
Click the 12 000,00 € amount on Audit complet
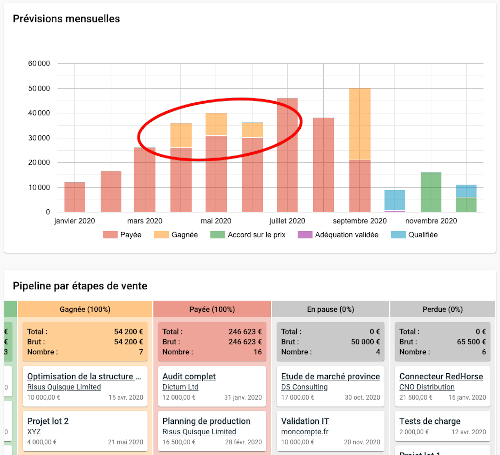point(179,398)
